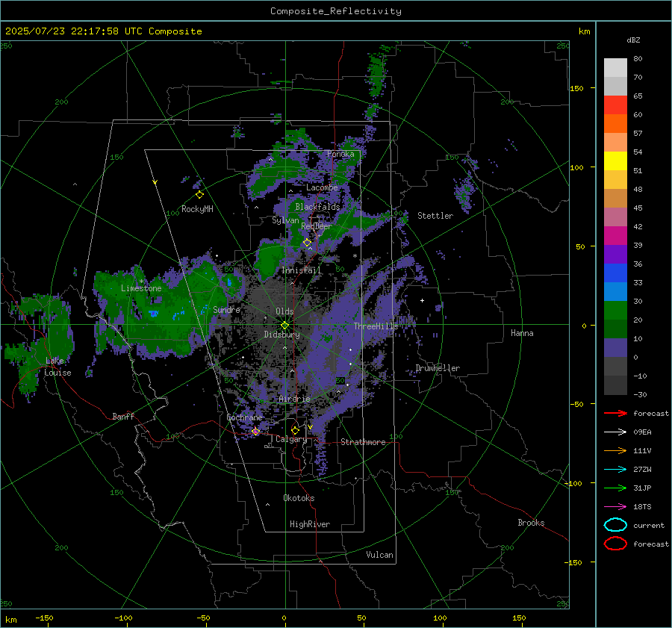Image resolution: width=672 pixels, height=628 pixels.
Task: Click the Strathmore label
Action: [363, 442]
